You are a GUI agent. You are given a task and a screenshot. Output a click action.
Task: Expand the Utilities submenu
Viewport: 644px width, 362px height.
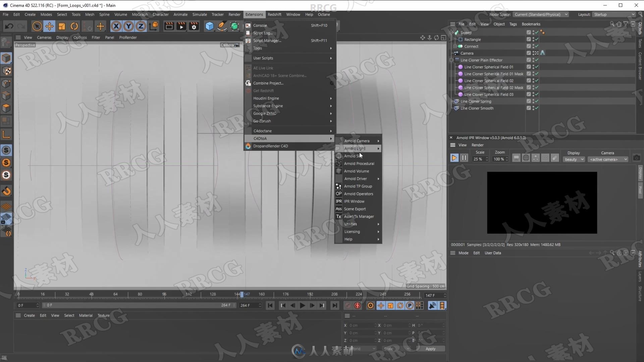coord(358,224)
